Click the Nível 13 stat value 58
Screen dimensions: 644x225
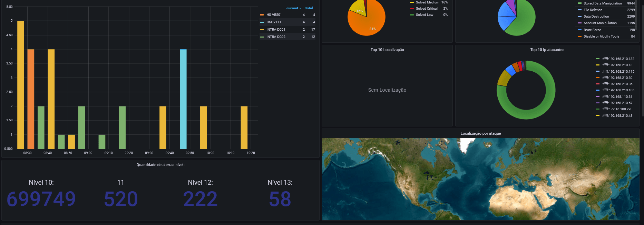[x=280, y=199]
